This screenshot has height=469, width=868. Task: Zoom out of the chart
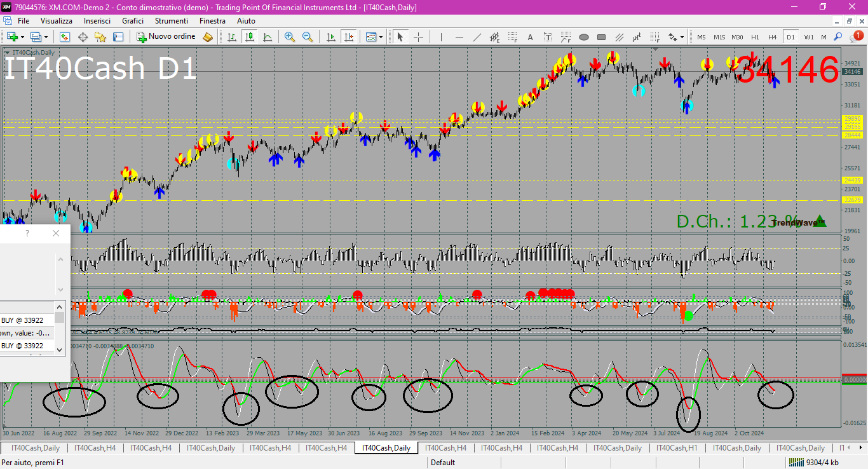(308, 37)
